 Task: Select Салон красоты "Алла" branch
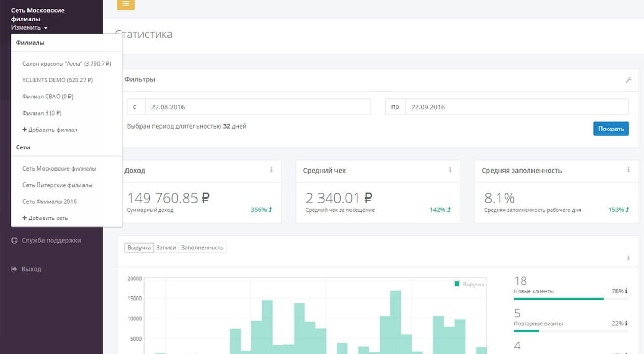(66, 64)
